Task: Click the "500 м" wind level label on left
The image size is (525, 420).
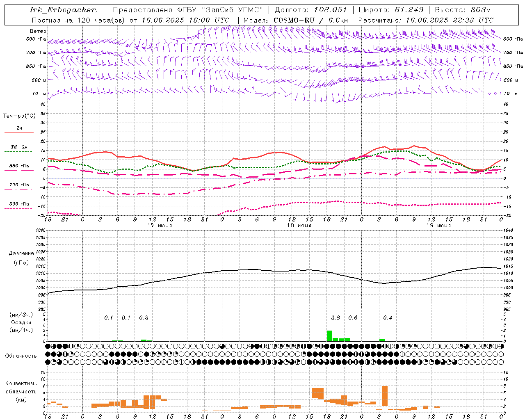Action: (x=39, y=80)
